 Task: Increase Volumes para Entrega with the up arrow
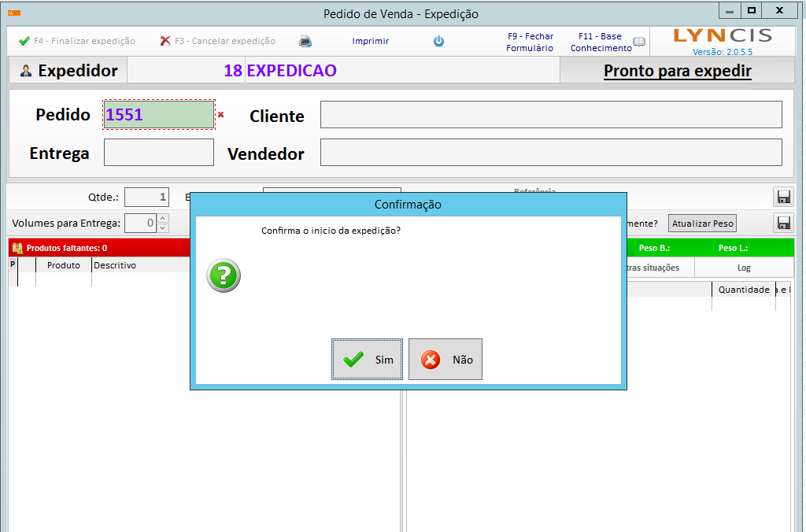tap(163, 219)
